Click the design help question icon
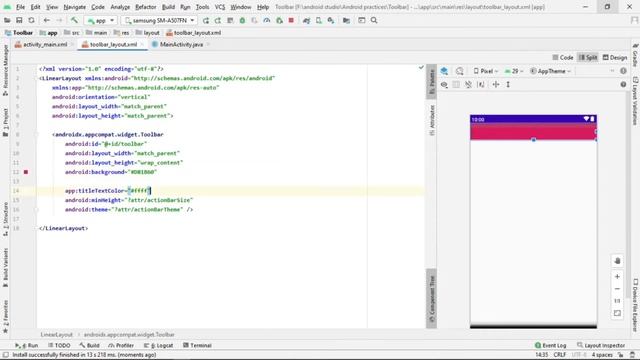 623,84
